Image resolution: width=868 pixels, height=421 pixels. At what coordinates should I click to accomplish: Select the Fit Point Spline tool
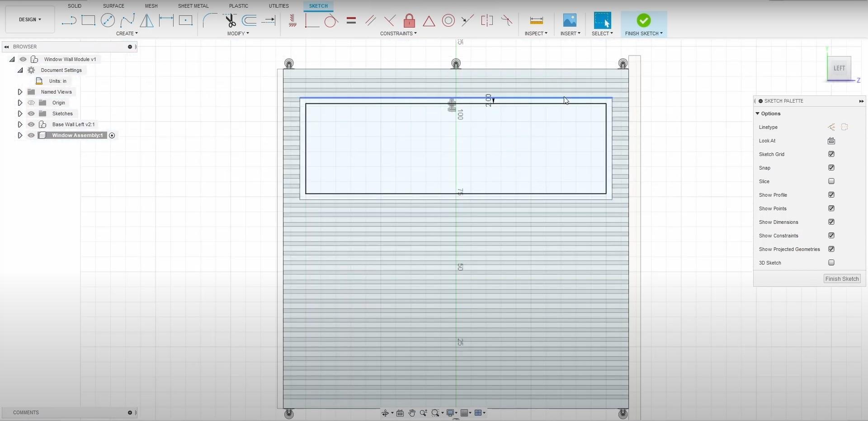[127, 20]
